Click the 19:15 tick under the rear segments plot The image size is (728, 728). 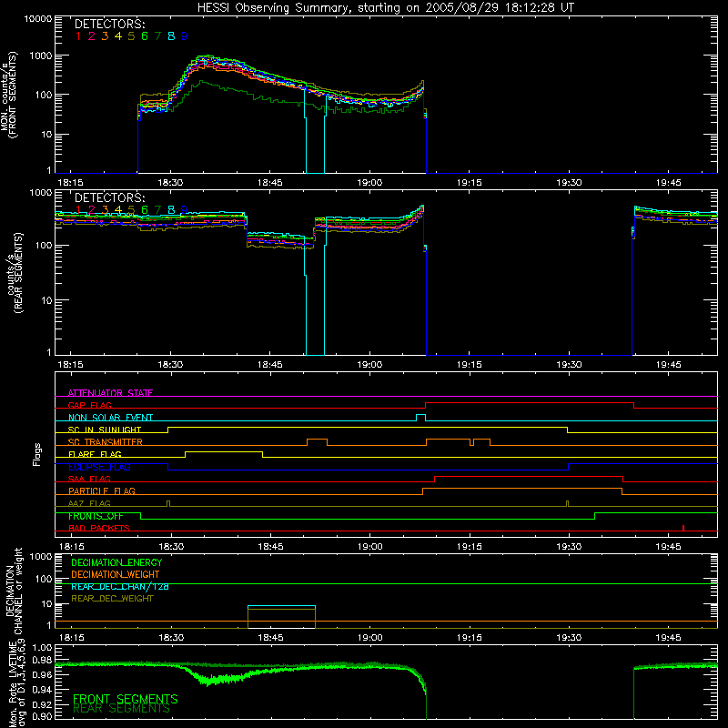tap(470, 365)
